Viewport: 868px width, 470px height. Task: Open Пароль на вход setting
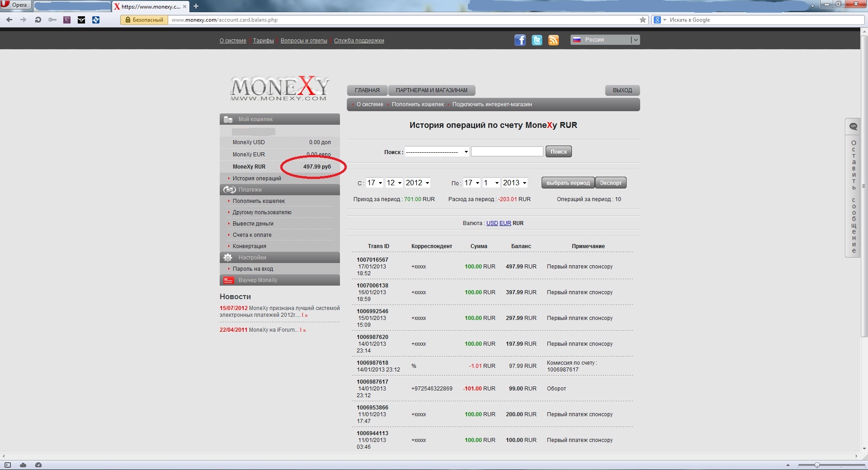[x=253, y=269]
